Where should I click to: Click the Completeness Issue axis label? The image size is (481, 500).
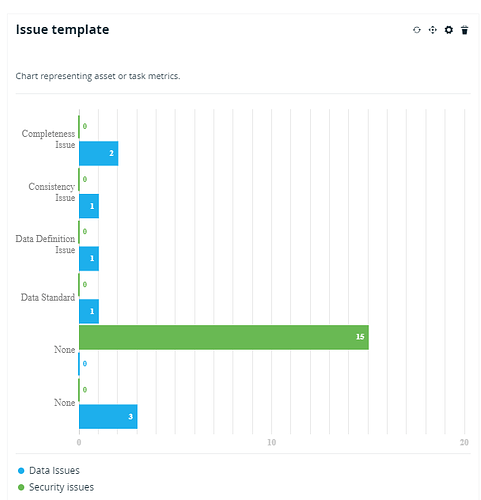pyautogui.click(x=48, y=139)
